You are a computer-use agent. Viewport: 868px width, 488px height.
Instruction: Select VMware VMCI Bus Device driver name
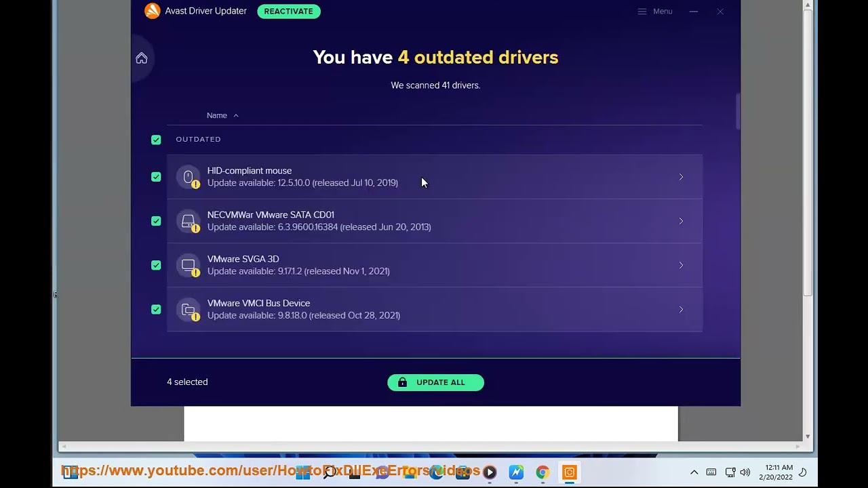pyautogui.click(x=258, y=303)
